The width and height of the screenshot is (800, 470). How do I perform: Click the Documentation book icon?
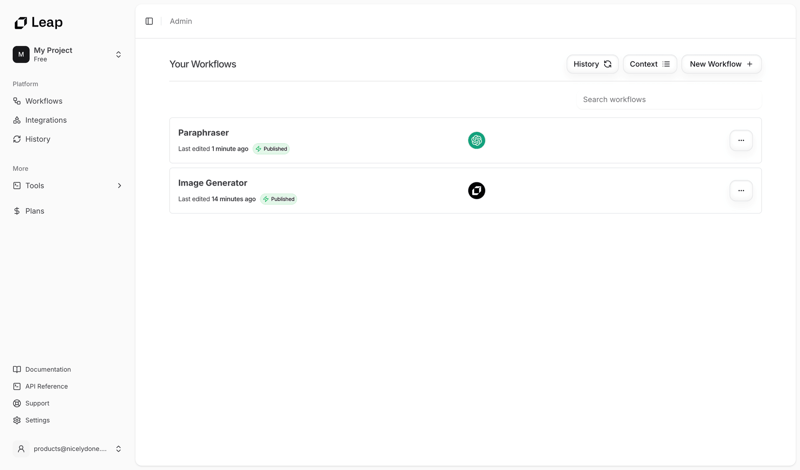[x=17, y=369]
